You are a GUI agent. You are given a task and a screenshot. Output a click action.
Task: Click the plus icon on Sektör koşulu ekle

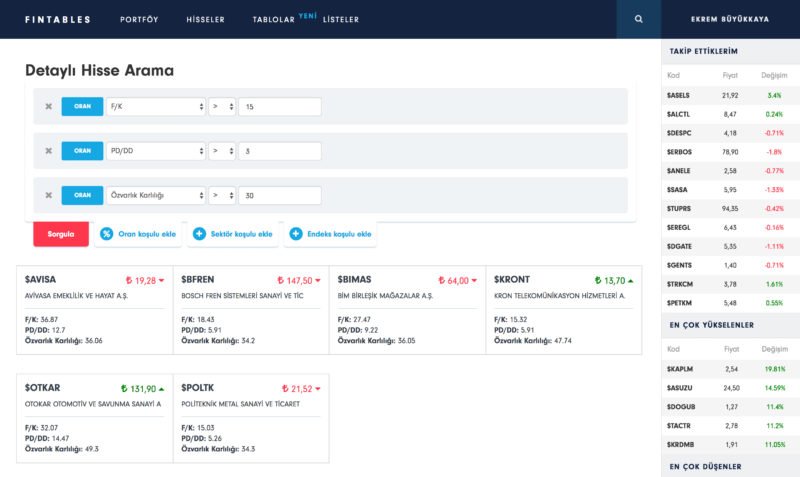[200, 234]
